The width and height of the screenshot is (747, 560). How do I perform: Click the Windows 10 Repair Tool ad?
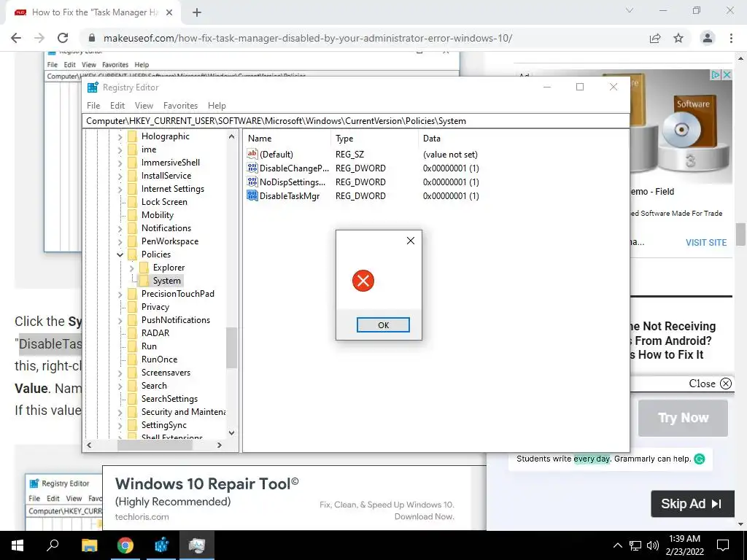(x=295, y=498)
